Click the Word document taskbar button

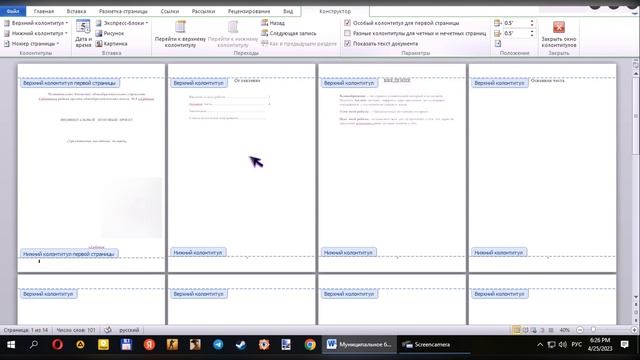[x=360, y=345]
